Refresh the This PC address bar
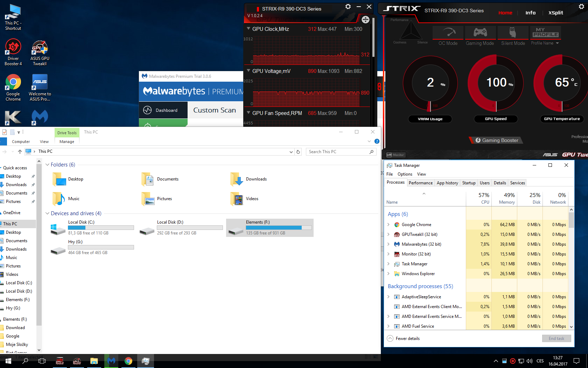 [x=298, y=152]
